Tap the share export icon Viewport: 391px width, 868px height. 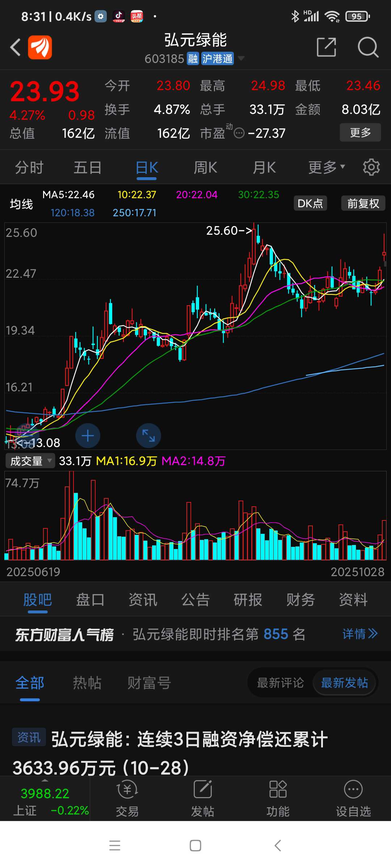(x=326, y=47)
